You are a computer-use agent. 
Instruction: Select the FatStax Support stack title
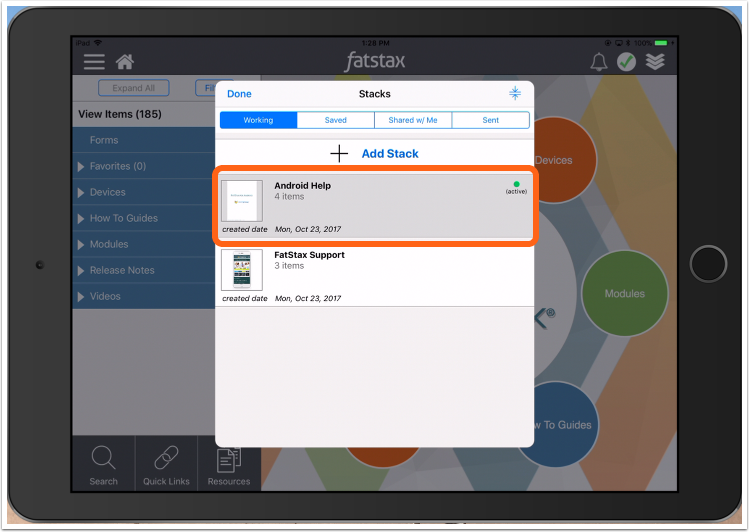[x=309, y=255]
